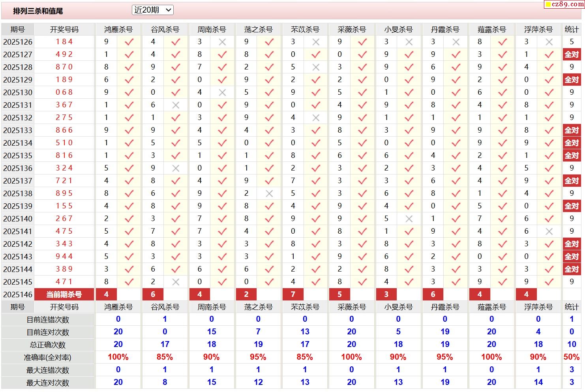The image size is (585, 392).
Task: Click the winning numbers '8 7 0' for 2025128
Action: (64, 67)
